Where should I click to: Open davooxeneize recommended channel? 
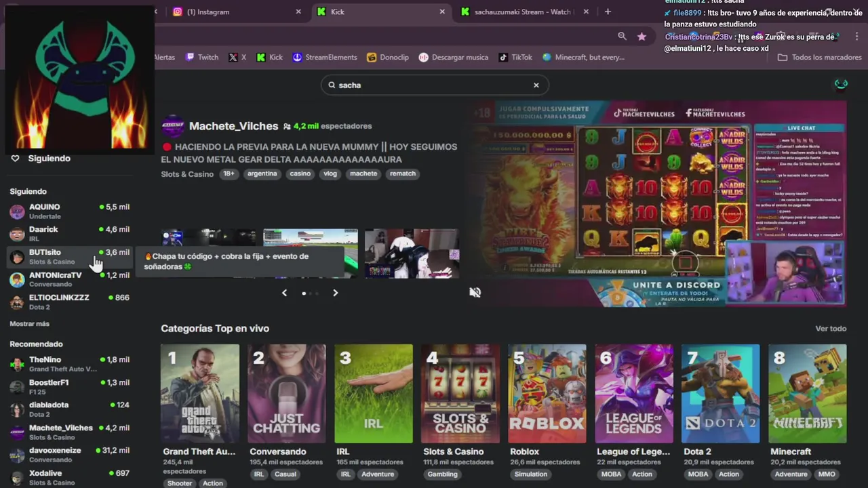tap(70, 455)
